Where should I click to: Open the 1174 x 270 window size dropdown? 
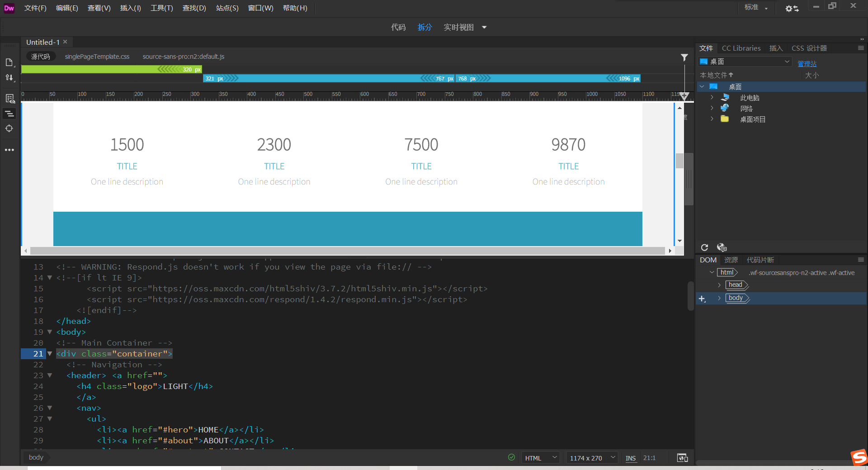coord(592,458)
